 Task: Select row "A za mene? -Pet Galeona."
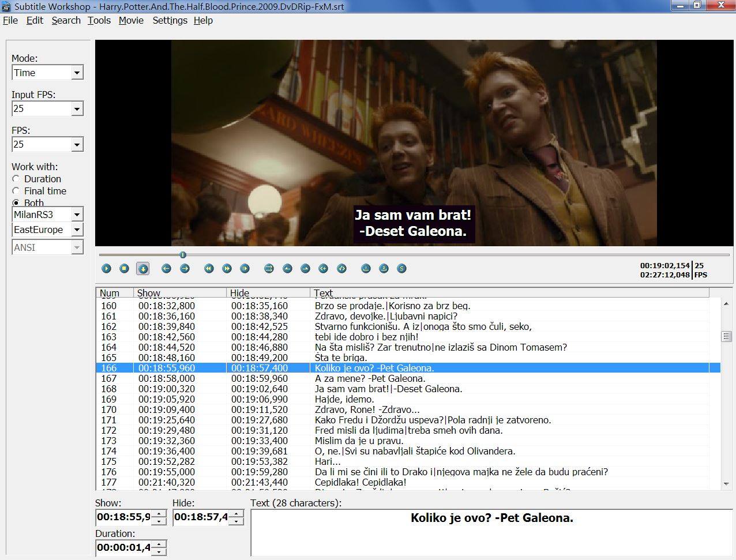408,378
